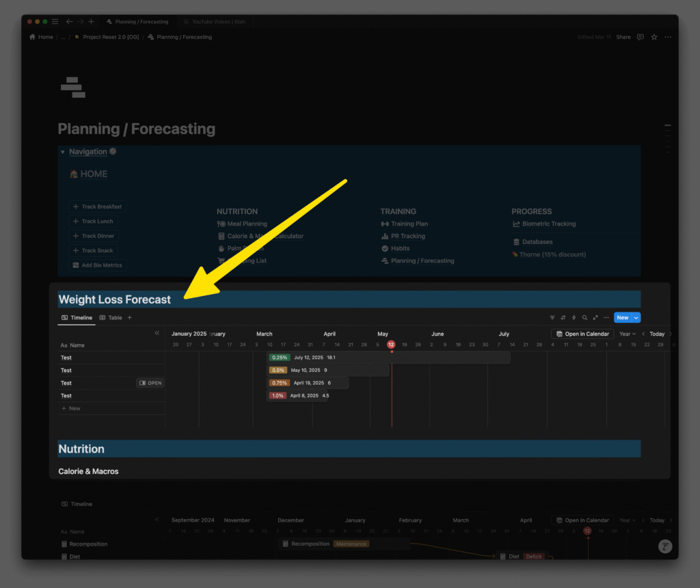The height and width of the screenshot is (588, 700).
Task: Open the Year timescale dropdown
Action: (627, 334)
